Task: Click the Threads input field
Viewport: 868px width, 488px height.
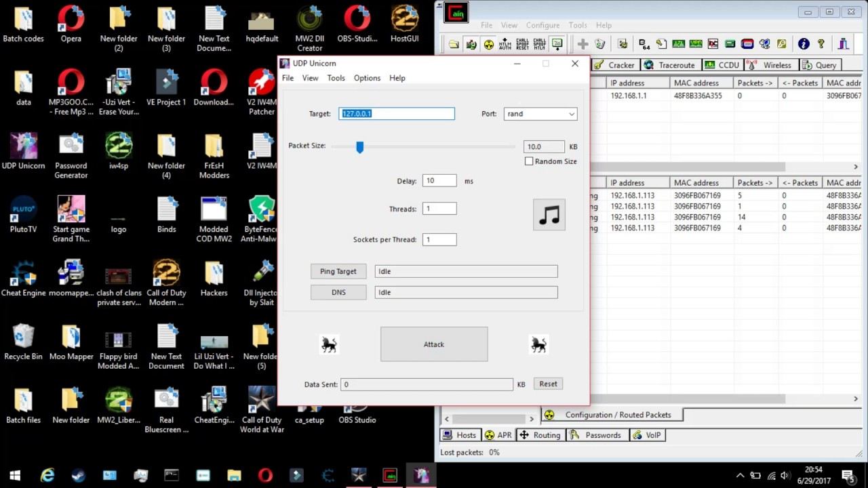Action: click(x=439, y=209)
